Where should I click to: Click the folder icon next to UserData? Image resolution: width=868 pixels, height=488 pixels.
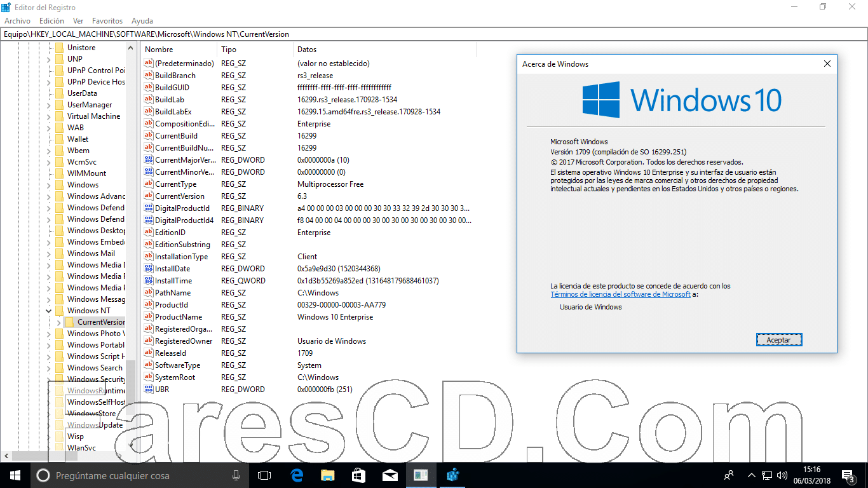click(x=59, y=93)
